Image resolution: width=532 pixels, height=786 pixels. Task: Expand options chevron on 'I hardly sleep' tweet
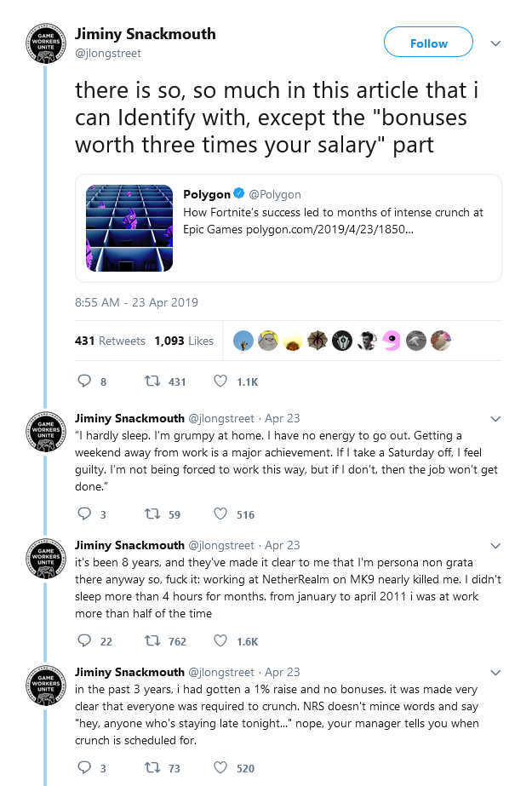(x=495, y=419)
